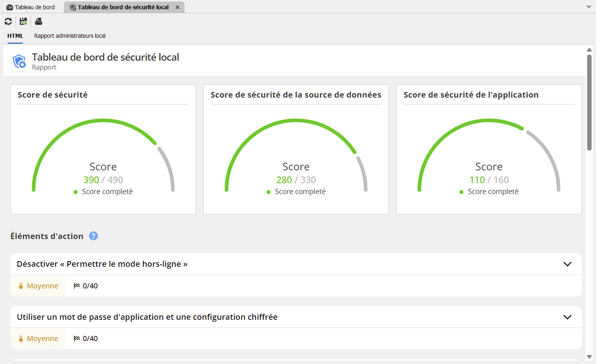Click the data source security score gauge
The image size is (596, 364).
tap(296, 157)
